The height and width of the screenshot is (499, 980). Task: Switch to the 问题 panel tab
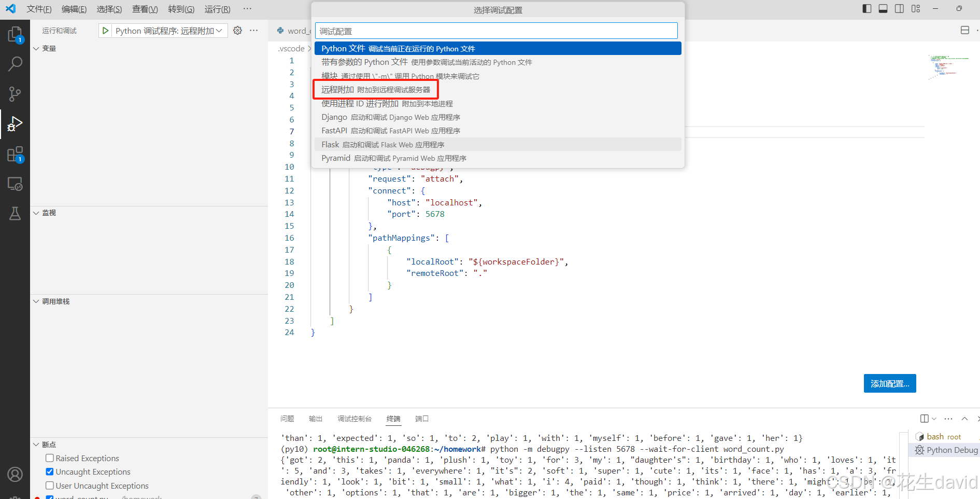[x=287, y=419]
